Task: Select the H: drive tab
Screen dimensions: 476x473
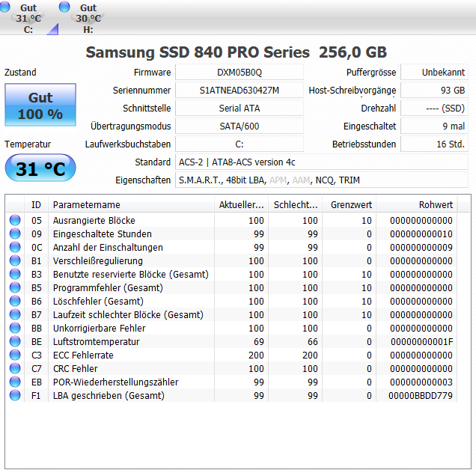Action: click(88, 18)
